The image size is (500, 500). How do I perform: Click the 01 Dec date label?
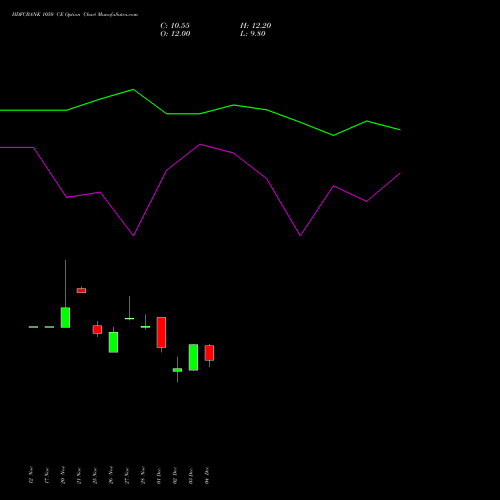point(159,475)
